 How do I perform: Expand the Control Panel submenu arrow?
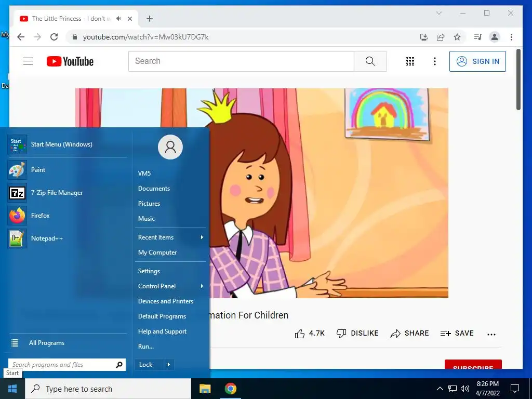click(202, 286)
